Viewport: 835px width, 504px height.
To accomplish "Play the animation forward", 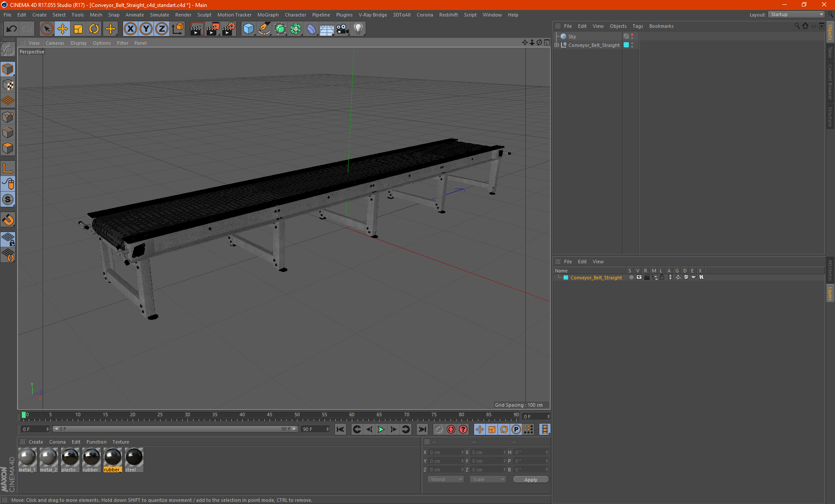I will click(381, 429).
